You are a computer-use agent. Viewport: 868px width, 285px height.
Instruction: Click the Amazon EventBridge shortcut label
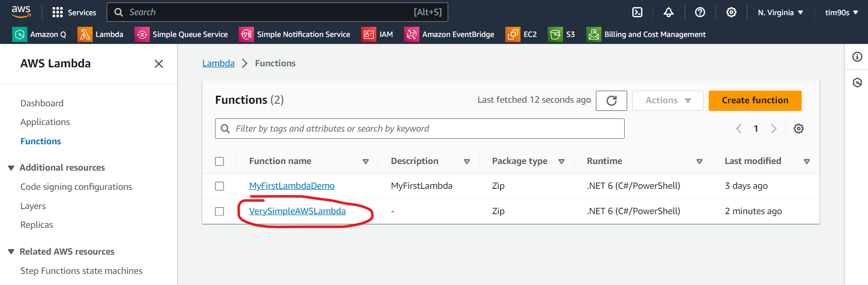(458, 34)
